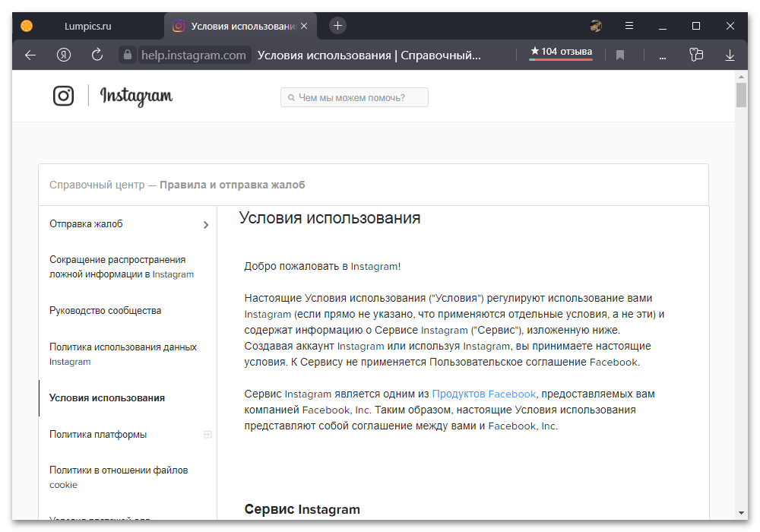Click the bookmark flag icon in the toolbar
The width and height of the screenshot is (760, 532).
[x=619, y=55]
